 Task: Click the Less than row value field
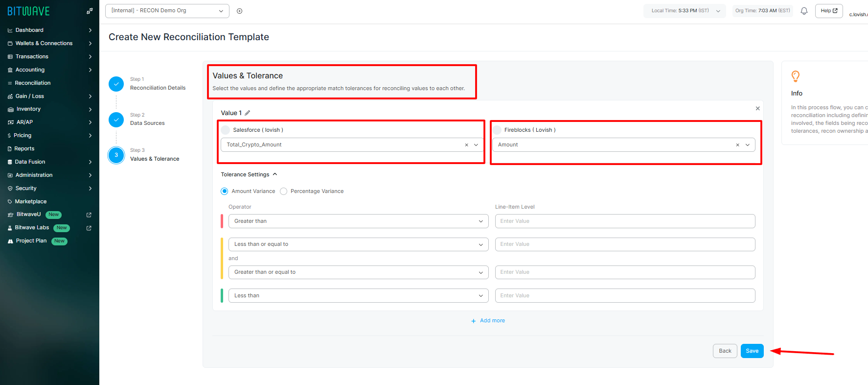tap(625, 296)
